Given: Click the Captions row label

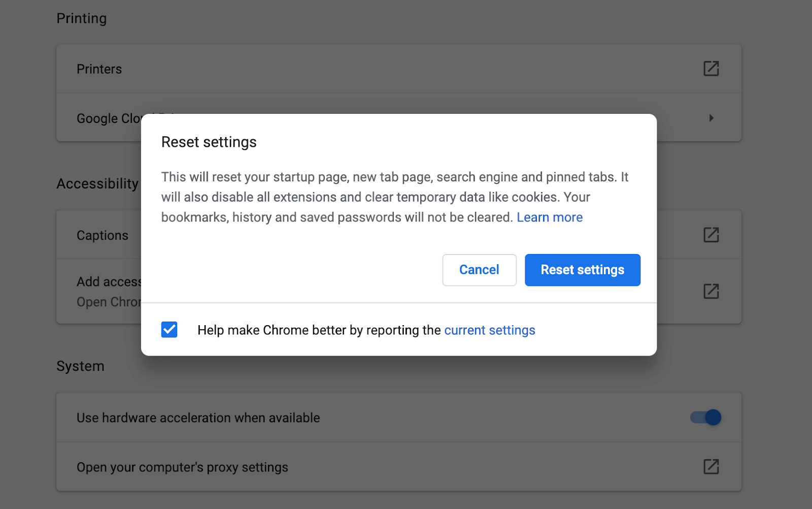Looking at the screenshot, I should [x=103, y=236].
